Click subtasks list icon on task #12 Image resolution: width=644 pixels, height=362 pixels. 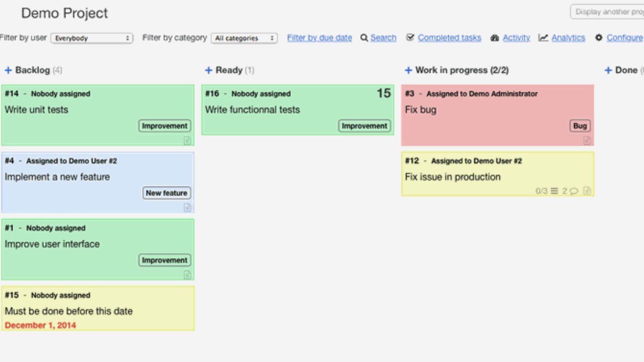[554, 191]
